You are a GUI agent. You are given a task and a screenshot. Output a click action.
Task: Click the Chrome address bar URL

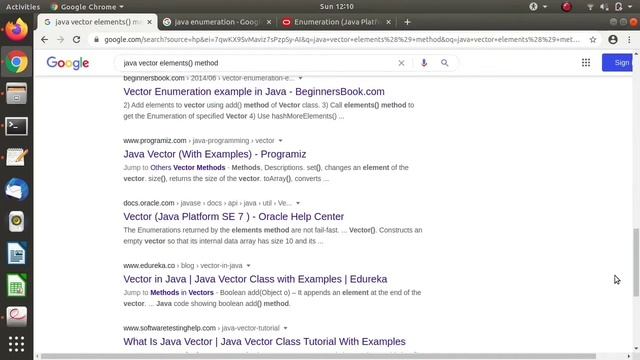[342, 40]
